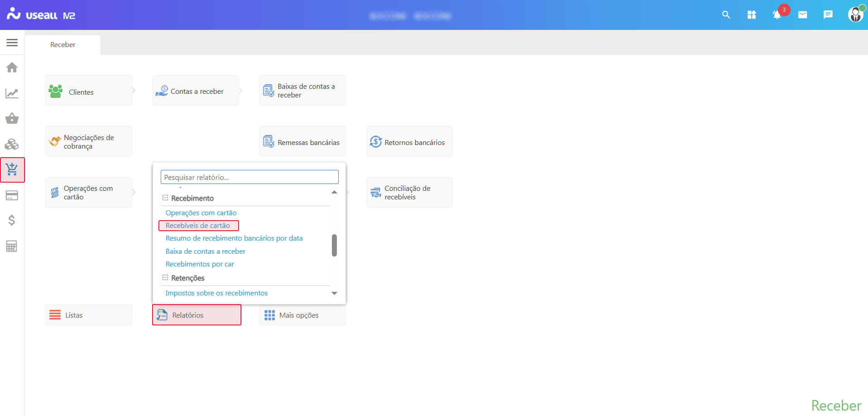Open Recebíveis de cartão report
Viewport: 868px width, 416px height.
tap(198, 226)
